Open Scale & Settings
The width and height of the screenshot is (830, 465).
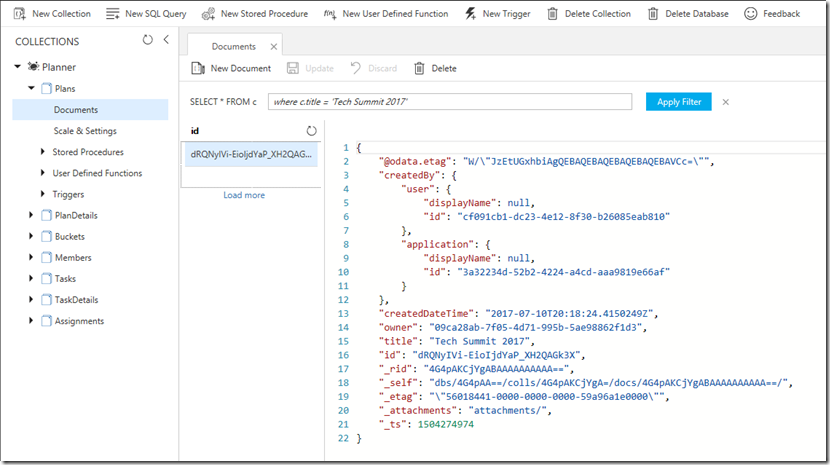coord(85,131)
